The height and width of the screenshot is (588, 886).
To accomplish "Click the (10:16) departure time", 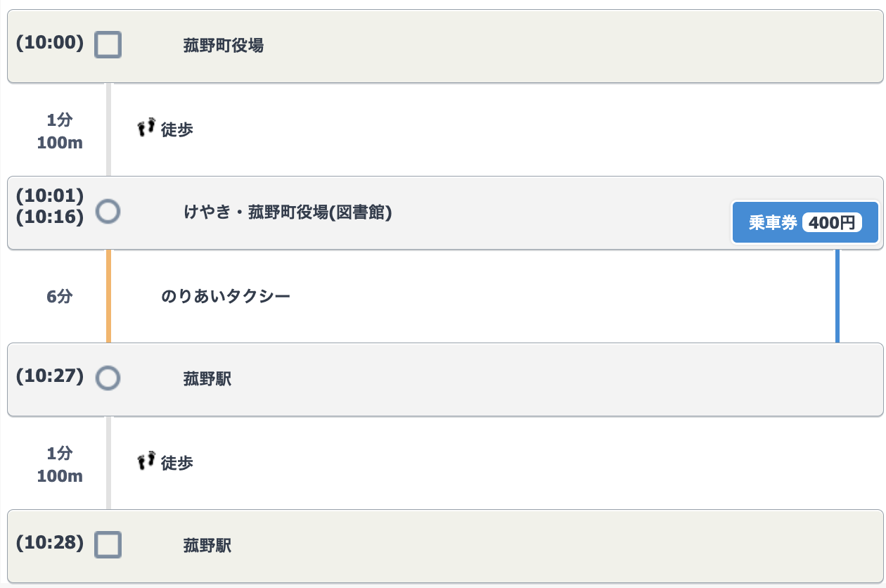I will (x=50, y=218).
